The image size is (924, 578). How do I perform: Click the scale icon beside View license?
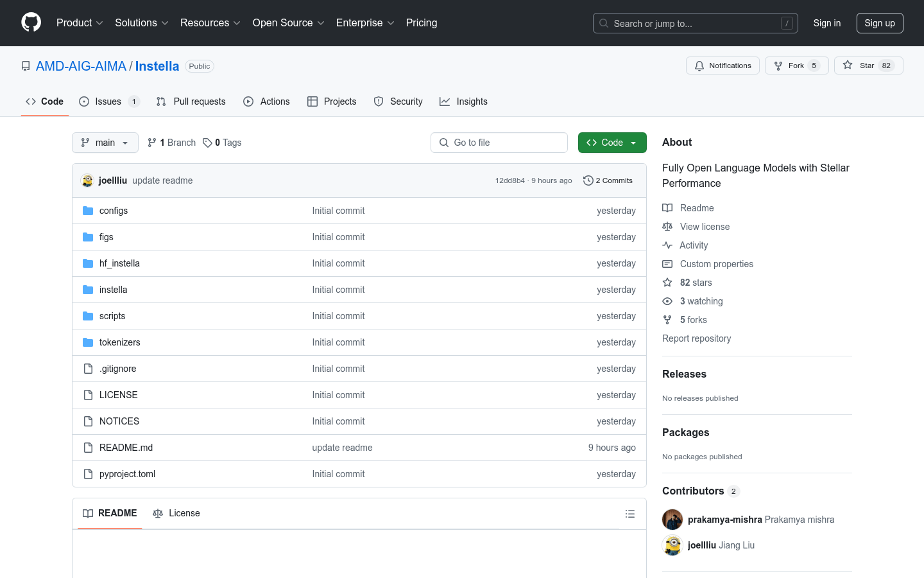click(x=667, y=227)
